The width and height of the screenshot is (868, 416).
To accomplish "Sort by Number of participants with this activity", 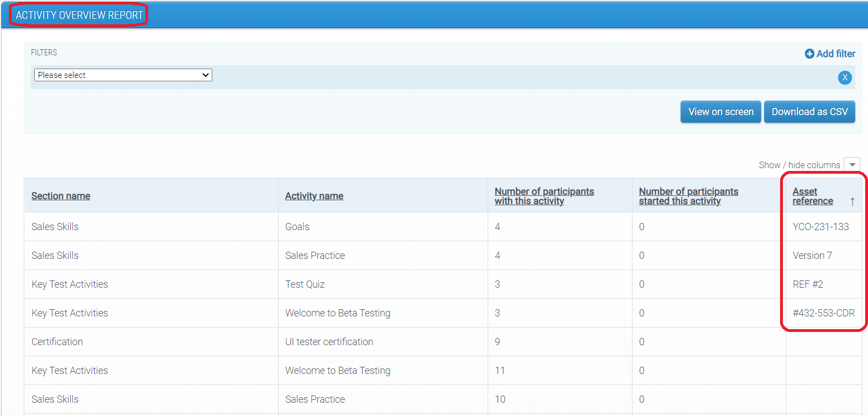I will click(544, 196).
